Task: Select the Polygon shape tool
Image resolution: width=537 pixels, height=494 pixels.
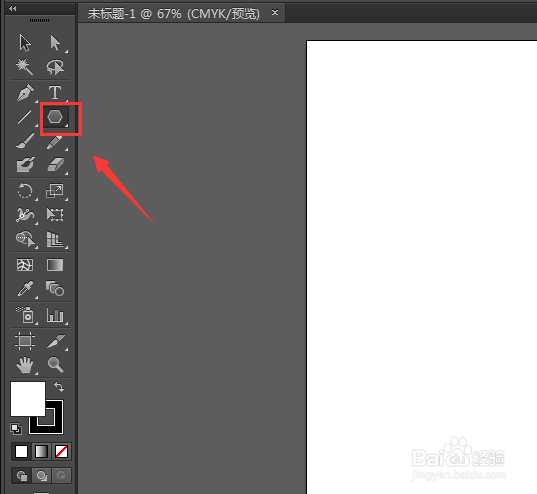Action: 55,117
